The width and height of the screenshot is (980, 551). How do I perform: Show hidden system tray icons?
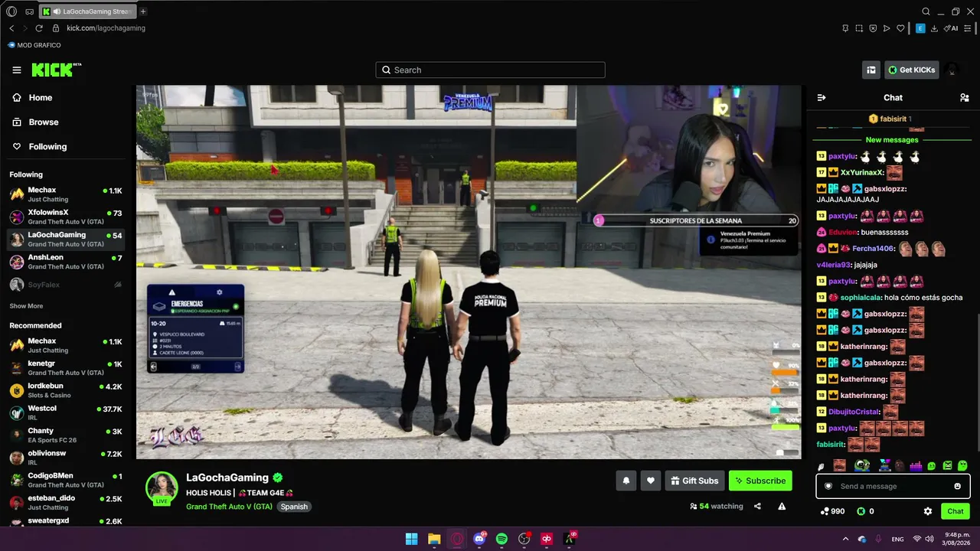coord(845,539)
